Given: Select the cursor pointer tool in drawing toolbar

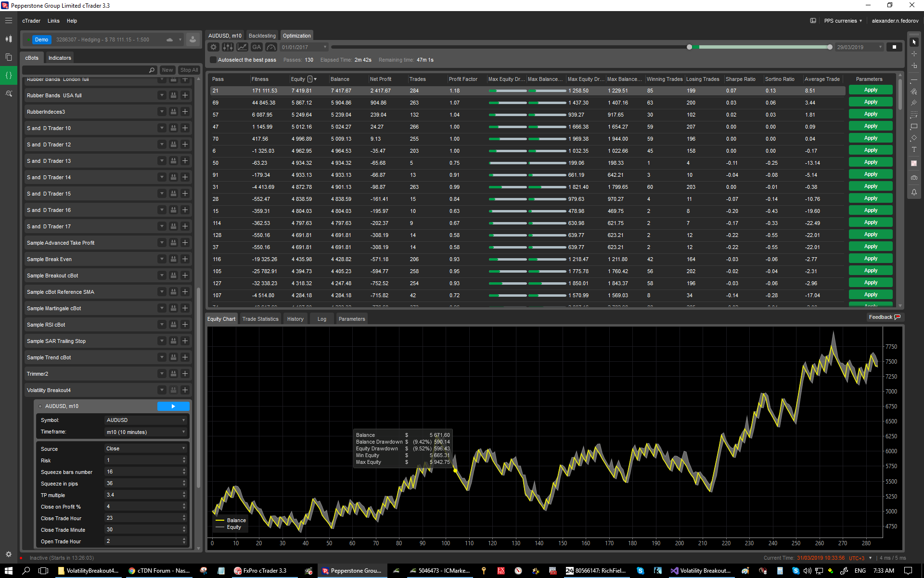Looking at the screenshot, I should pos(914,42).
